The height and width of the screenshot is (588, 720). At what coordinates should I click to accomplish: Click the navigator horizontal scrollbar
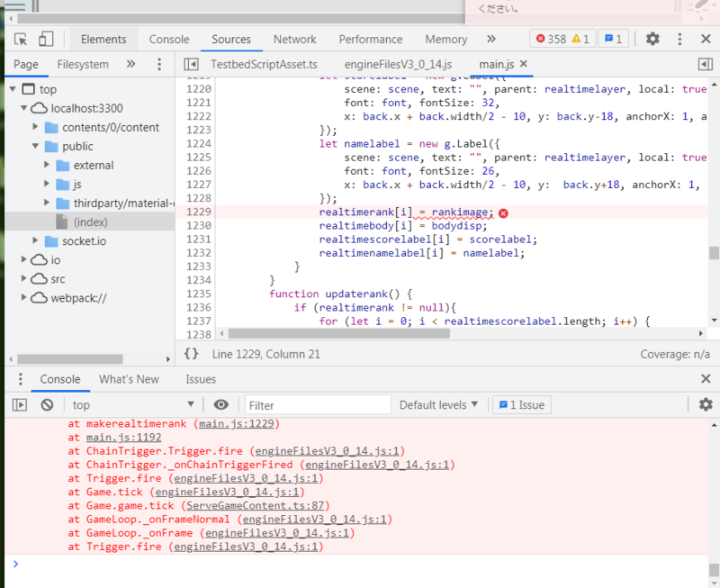(x=70, y=358)
